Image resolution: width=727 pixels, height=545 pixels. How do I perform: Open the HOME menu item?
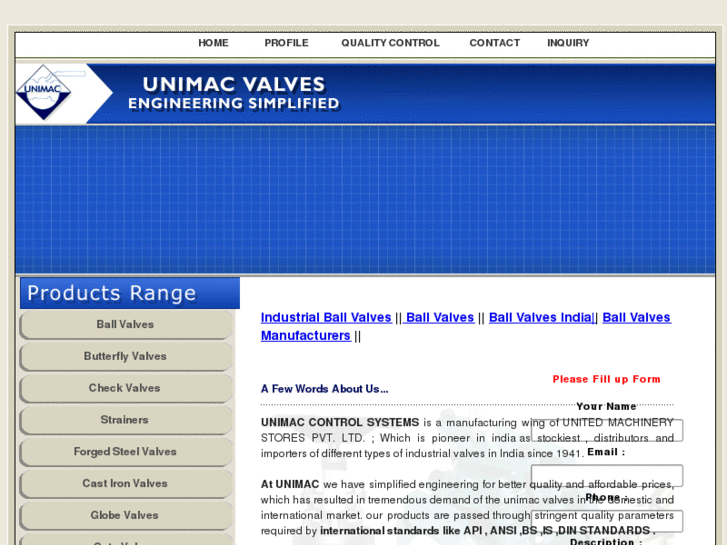(213, 43)
